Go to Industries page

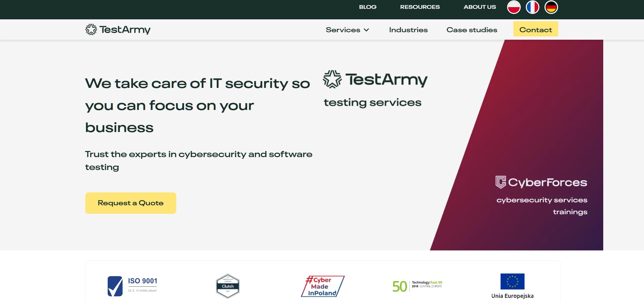[x=408, y=30]
